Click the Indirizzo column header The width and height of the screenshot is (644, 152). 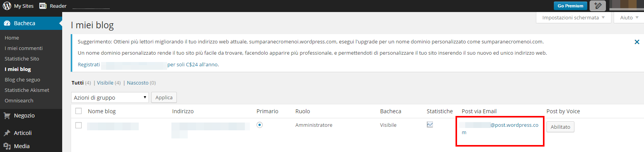click(x=183, y=111)
